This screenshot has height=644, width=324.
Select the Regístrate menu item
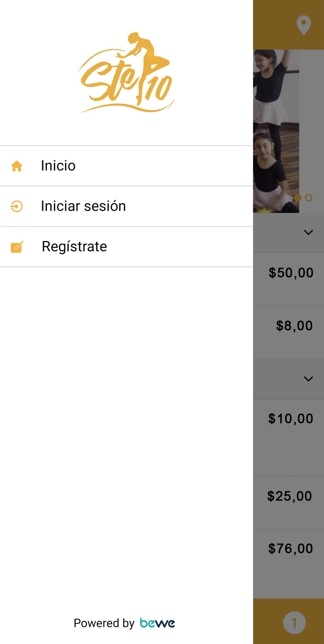pyautogui.click(x=127, y=247)
